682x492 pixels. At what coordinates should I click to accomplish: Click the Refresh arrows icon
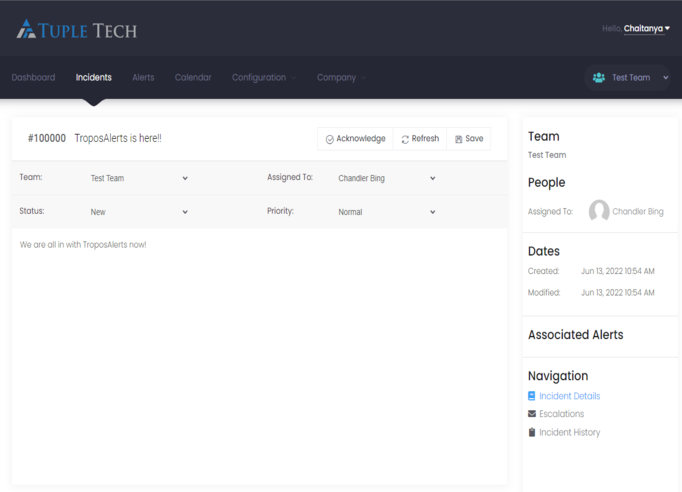[405, 139]
